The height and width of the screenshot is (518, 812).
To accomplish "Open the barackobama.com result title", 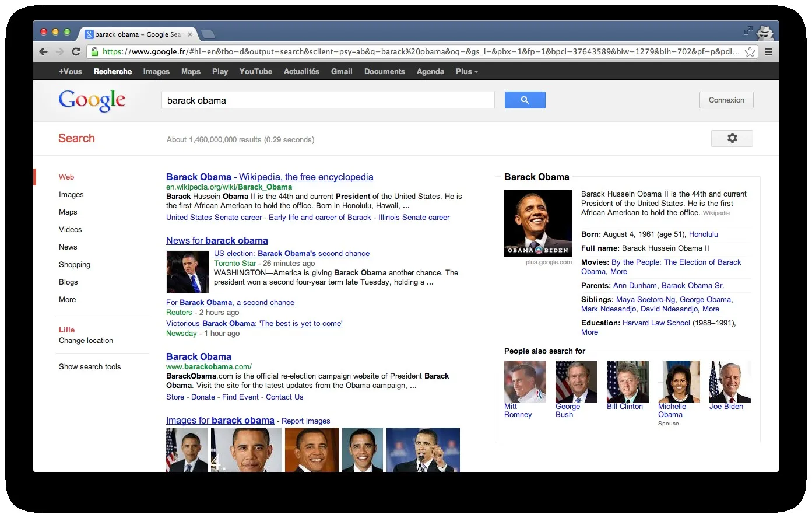I will coord(199,356).
